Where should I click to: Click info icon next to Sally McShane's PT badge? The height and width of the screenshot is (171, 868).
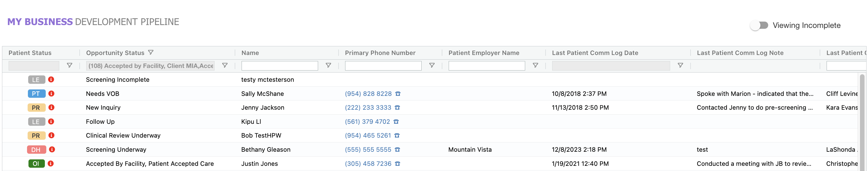point(51,94)
